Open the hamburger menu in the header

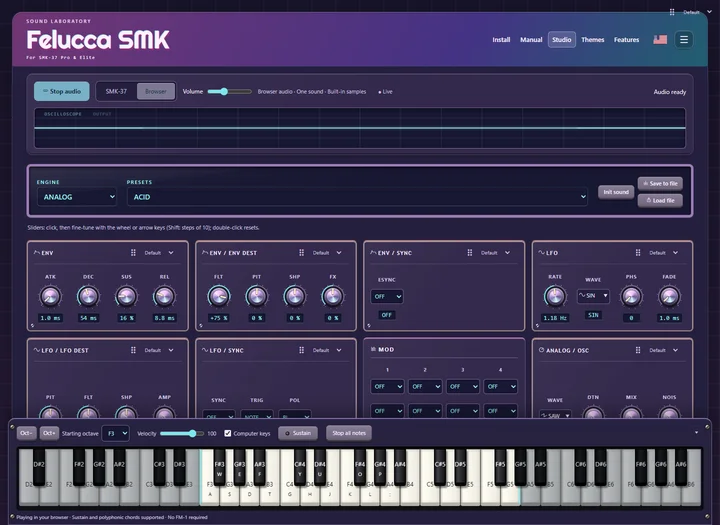point(683,40)
